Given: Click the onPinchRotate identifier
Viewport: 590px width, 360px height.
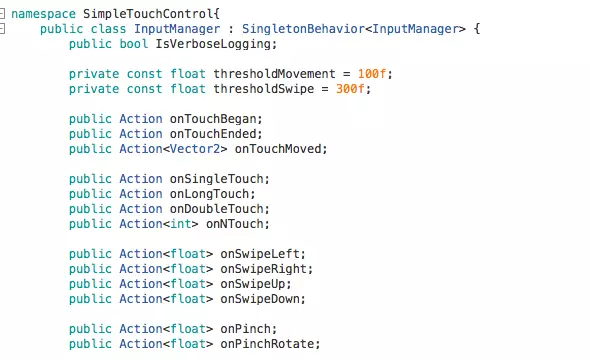Looking at the screenshot, I should click(268, 344).
